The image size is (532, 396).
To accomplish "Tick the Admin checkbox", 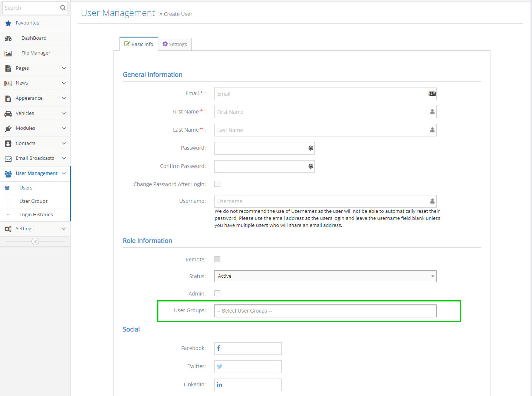I will [x=217, y=294].
